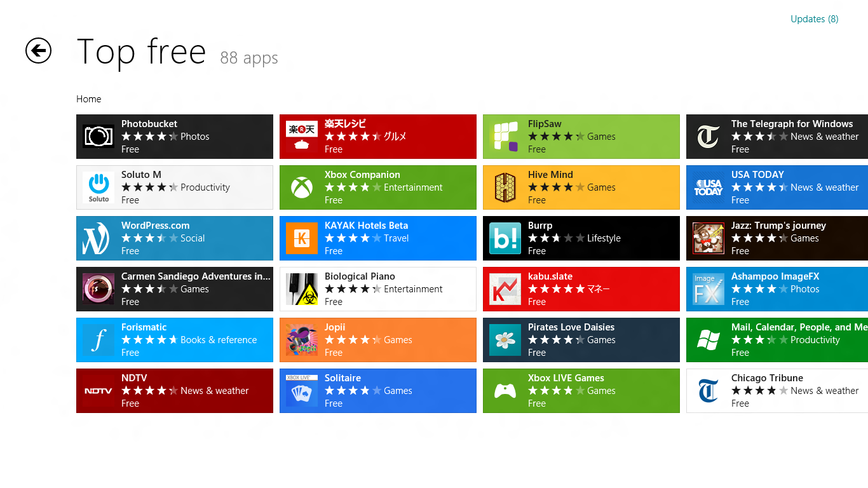Click the Jopii title text
The width and height of the screenshot is (868, 488).
[335, 327]
